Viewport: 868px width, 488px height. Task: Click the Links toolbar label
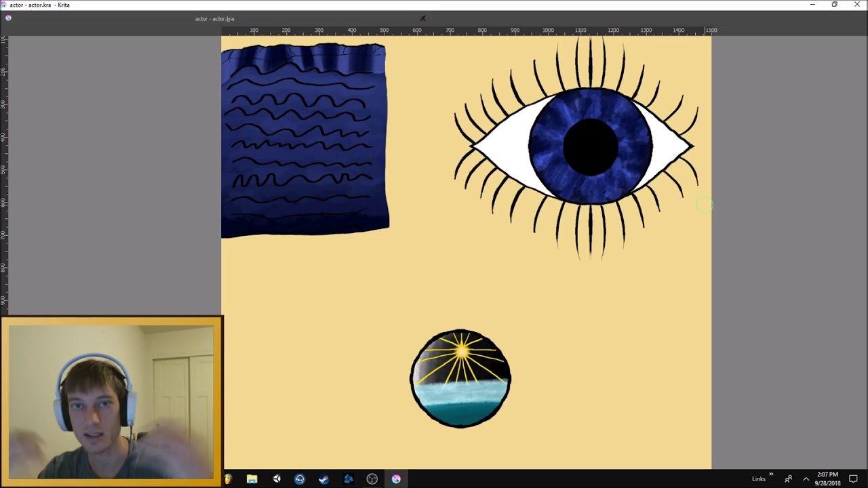(x=759, y=479)
